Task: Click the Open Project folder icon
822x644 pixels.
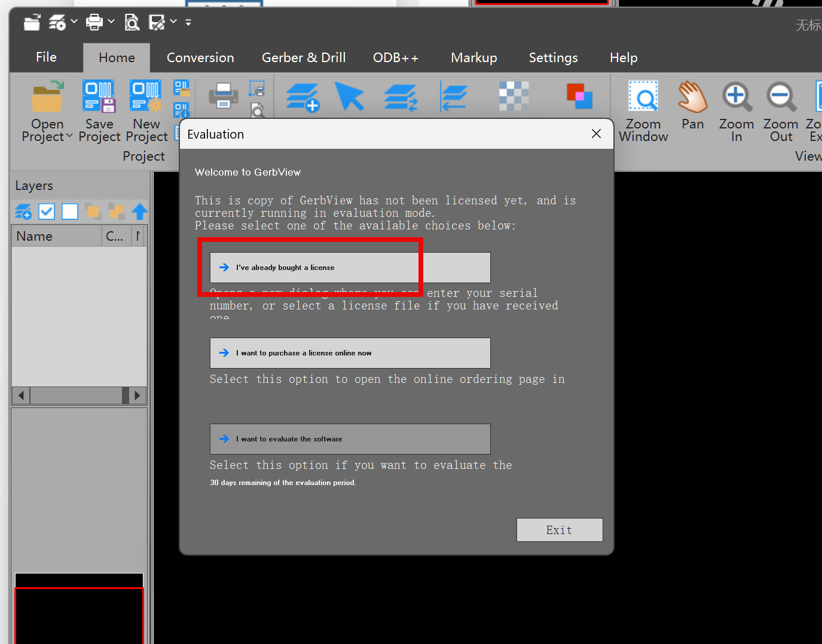Action: (47, 97)
